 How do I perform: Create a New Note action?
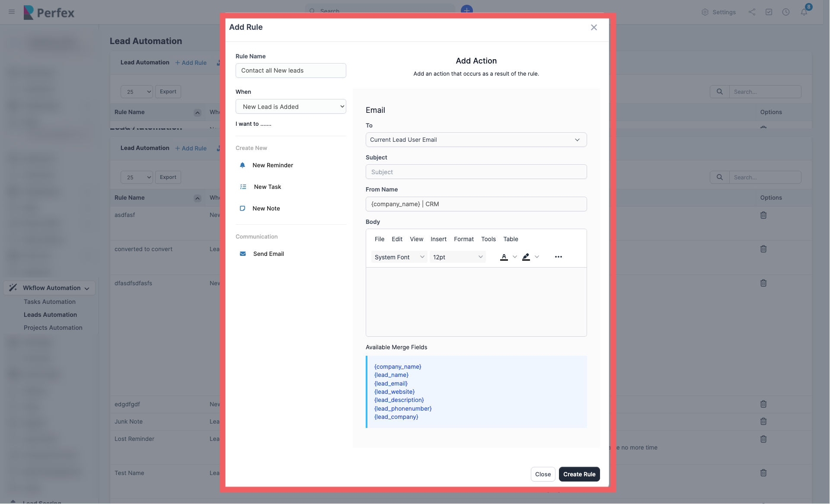pyautogui.click(x=265, y=208)
